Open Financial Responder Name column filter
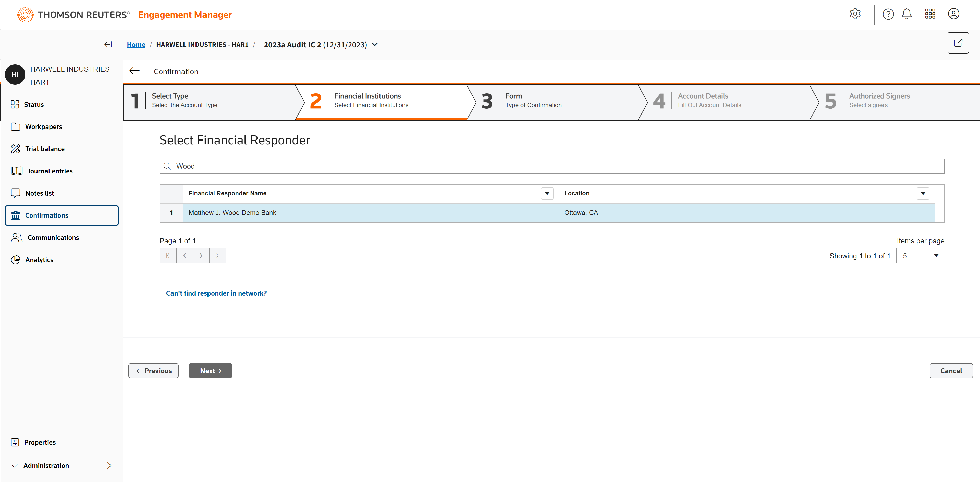The height and width of the screenshot is (482, 980). pos(547,194)
